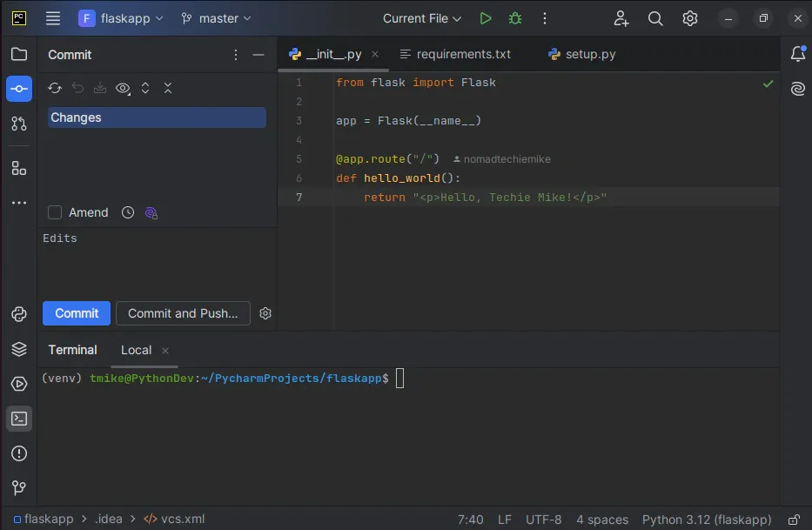
Task: Toggle the read-only lock icon
Action: pyautogui.click(x=794, y=520)
